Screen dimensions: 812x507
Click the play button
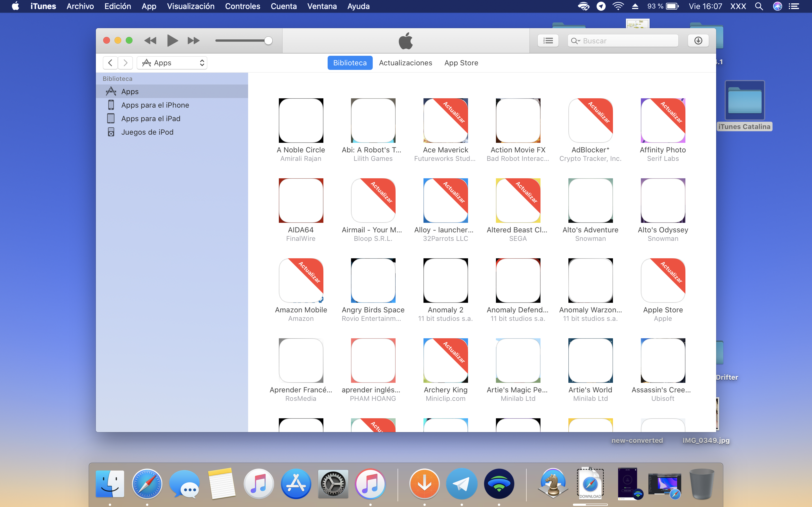click(x=172, y=41)
